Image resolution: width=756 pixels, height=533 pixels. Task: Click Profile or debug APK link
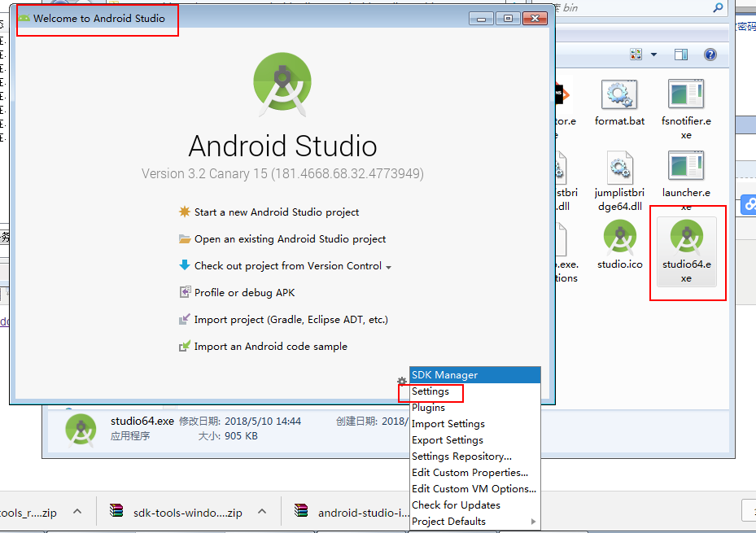[x=244, y=292]
